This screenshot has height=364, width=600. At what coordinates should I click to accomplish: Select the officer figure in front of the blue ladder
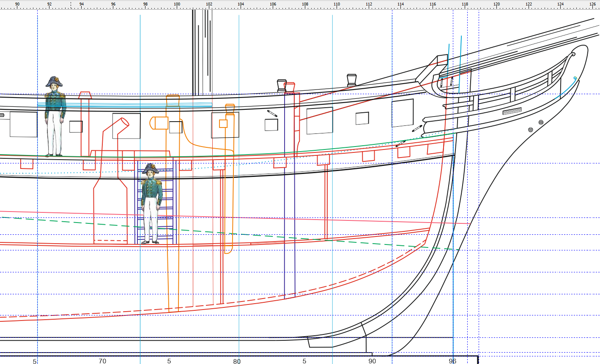tap(151, 204)
